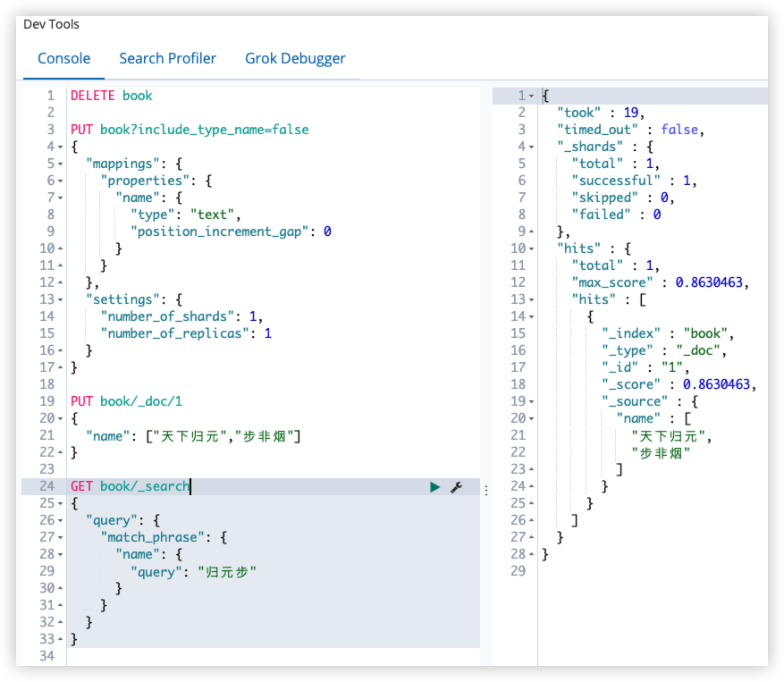Collapse response root brace at output line 1

coord(532,96)
